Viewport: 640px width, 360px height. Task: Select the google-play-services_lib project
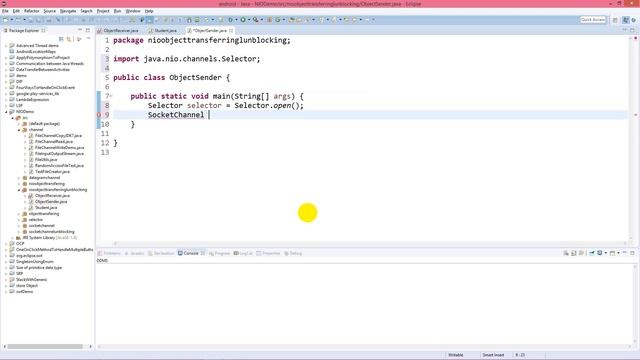click(x=37, y=94)
